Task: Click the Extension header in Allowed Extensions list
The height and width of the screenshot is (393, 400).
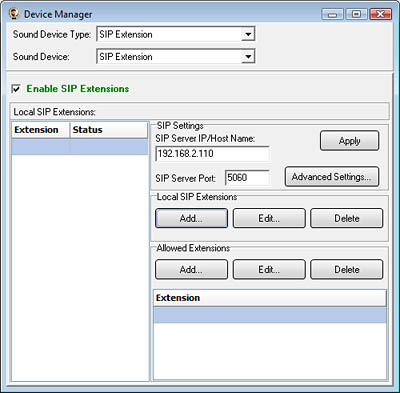Action: point(270,298)
